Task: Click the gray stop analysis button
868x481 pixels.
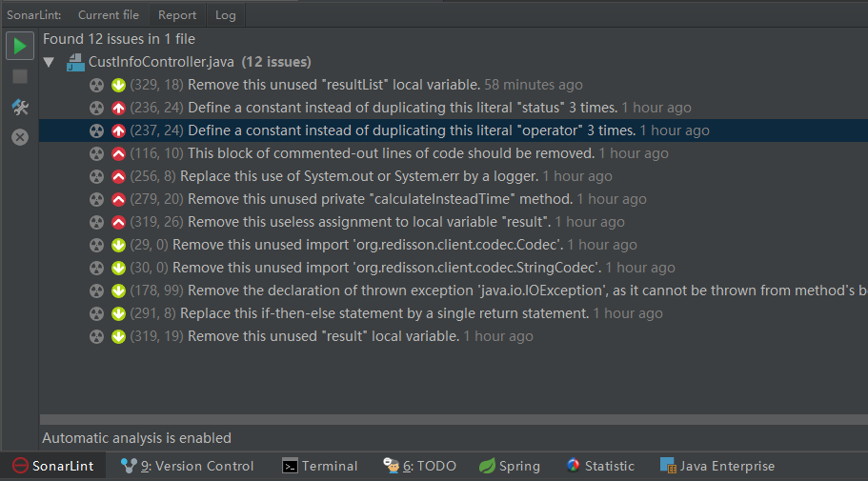Action: click(x=20, y=76)
